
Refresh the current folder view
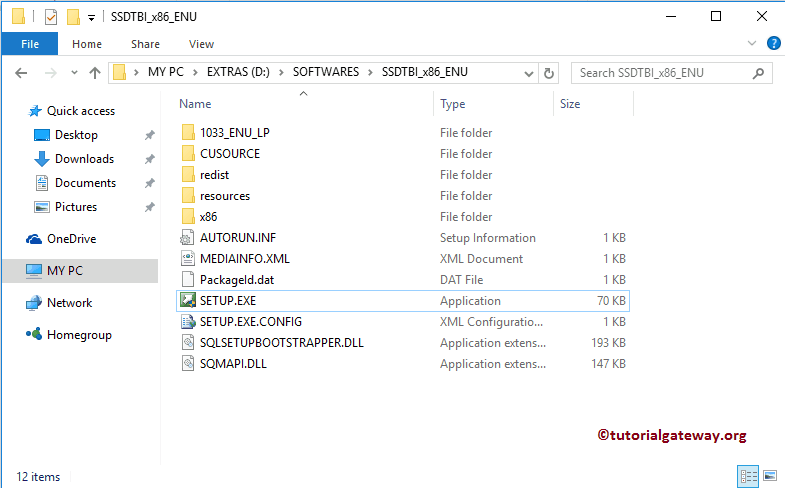coord(549,73)
